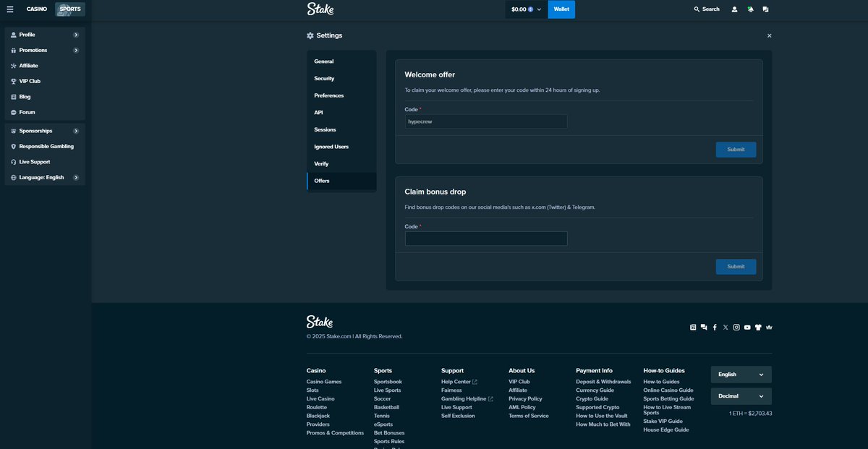Select the API settings tab
The image size is (868, 449).
point(341,113)
